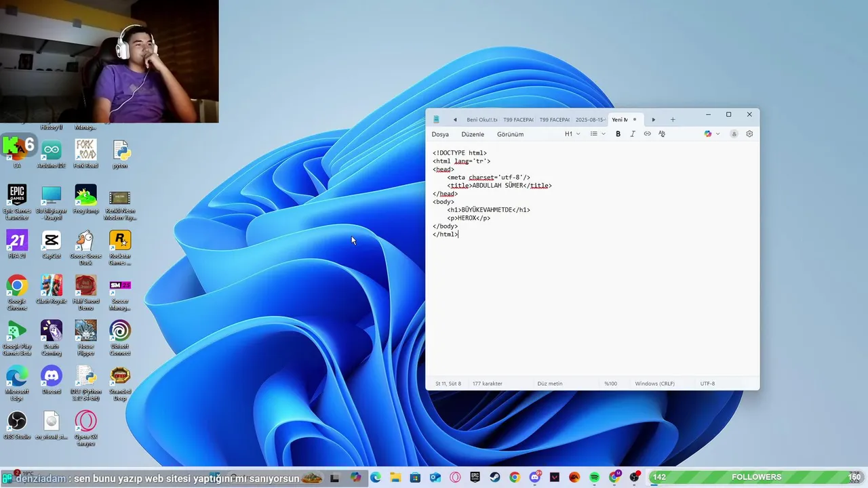Launch Discord from the desktop
This screenshot has height=488, width=868.
[x=52, y=380]
